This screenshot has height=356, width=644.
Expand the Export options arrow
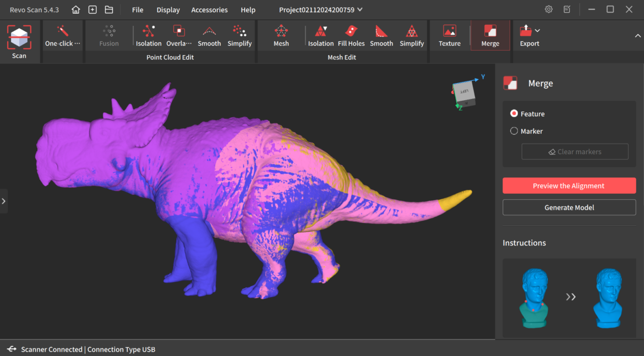pos(538,31)
